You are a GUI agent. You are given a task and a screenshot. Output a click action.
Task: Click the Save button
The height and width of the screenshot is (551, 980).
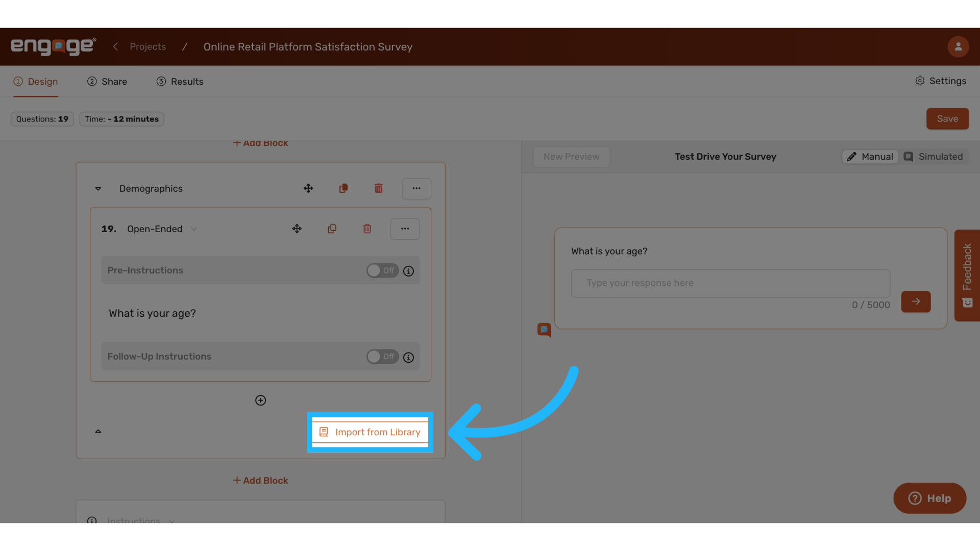(x=947, y=119)
